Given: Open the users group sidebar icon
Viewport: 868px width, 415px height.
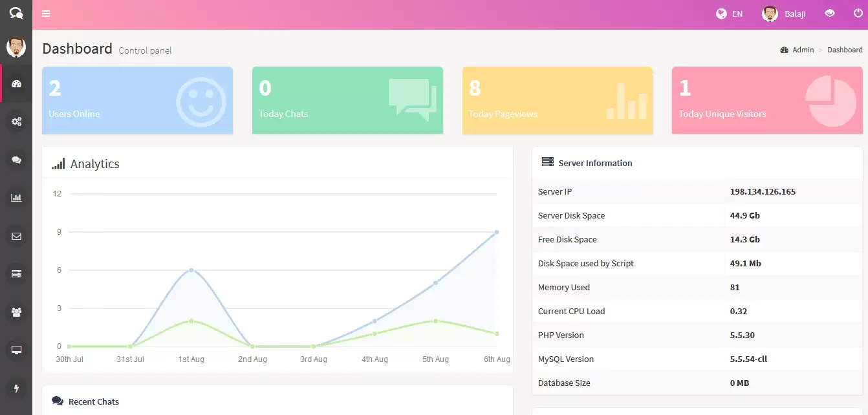Looking at the screenshot, I should pyautogui.click(x=17, y=312).
